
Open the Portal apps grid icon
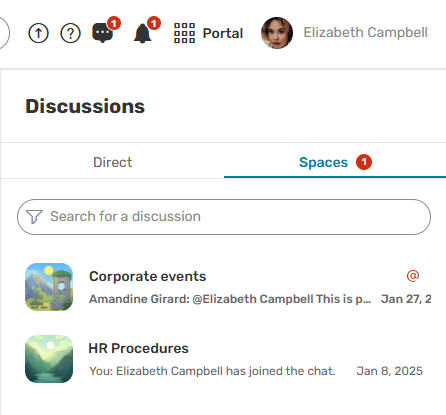pos(184,33)
